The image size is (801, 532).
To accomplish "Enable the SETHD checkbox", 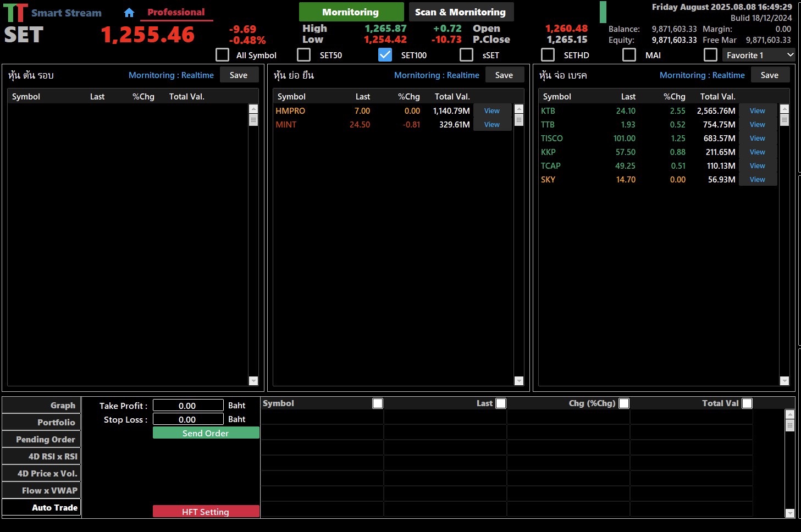I will (x=548, y=55).
